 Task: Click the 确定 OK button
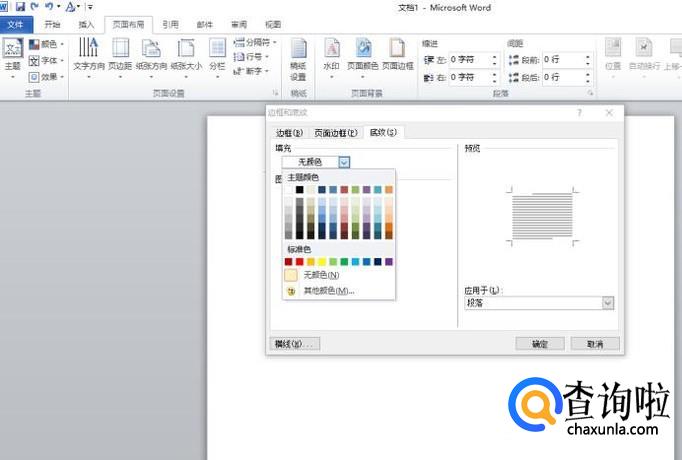point(540,344)
